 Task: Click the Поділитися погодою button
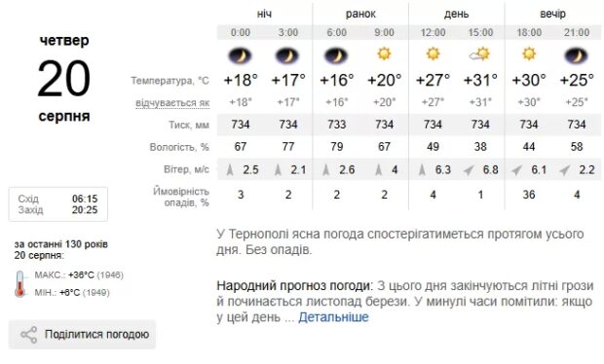pyautogui.click(x=83, y=335)
